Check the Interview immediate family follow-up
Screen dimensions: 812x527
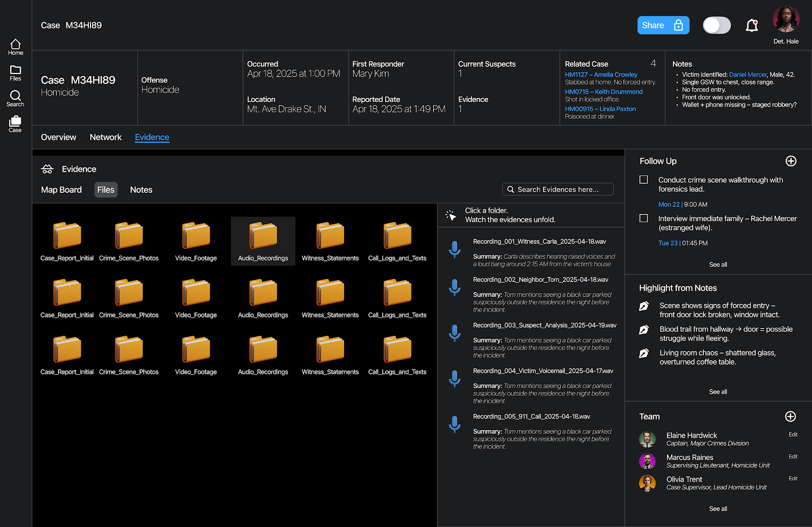(x=644, y=218)
